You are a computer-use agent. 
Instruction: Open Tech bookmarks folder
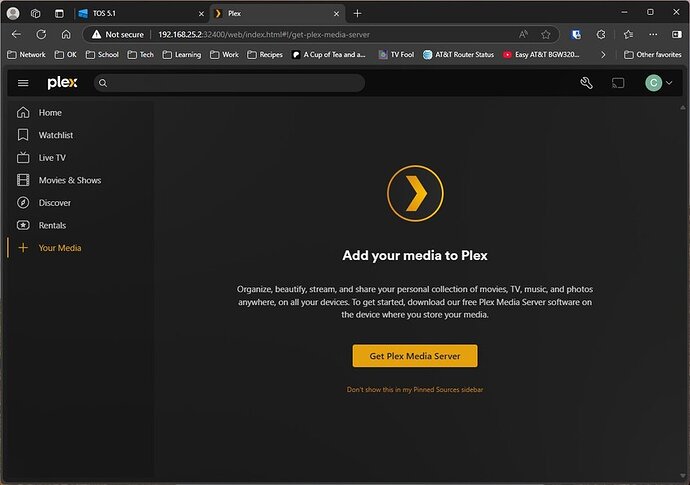(x=140, y=55)
